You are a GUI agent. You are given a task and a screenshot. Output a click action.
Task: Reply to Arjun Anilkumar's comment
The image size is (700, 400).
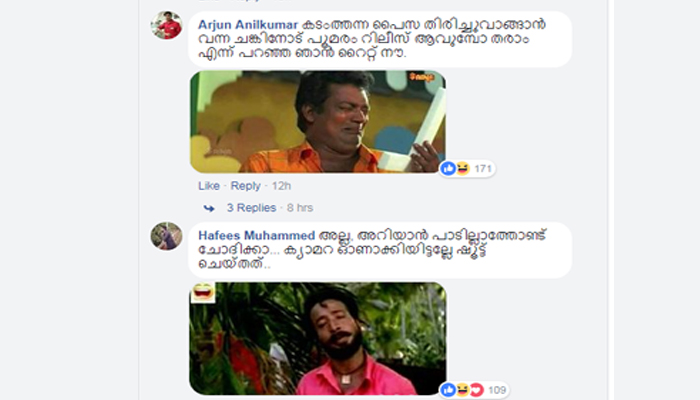coord(246,186)
